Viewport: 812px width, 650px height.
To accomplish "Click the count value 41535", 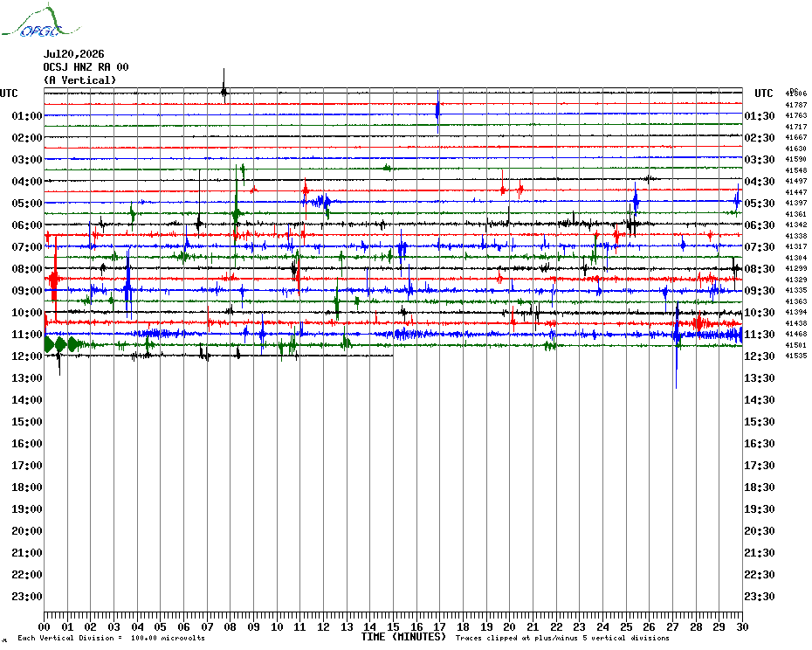I will pyautogui.click(x=796, y=356).
